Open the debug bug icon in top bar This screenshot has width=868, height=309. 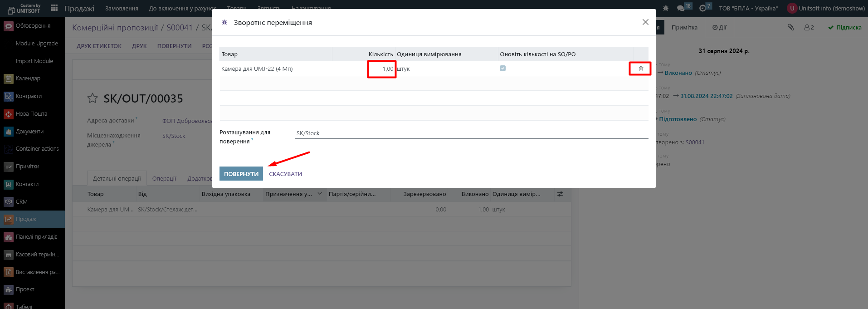(666, 8)
